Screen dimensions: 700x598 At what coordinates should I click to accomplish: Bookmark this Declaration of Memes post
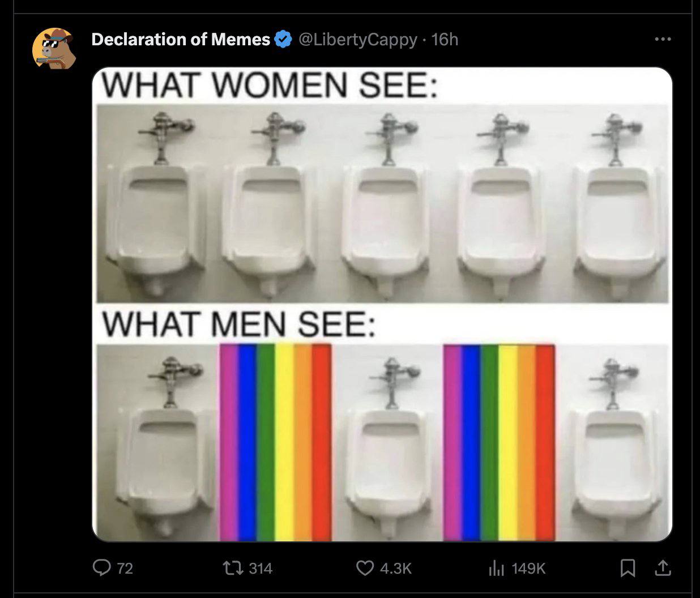pyautogui.click(x=628, y=568)
